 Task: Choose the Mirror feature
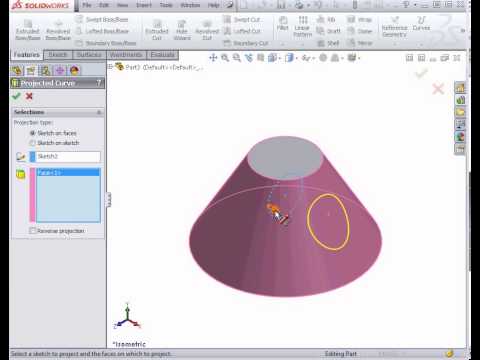(359, 43)
